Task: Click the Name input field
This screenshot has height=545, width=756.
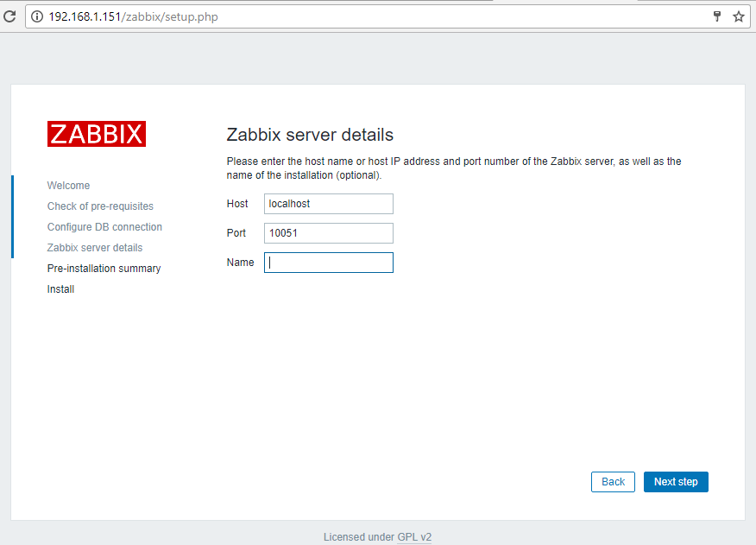Action: (x=328, y=263)
